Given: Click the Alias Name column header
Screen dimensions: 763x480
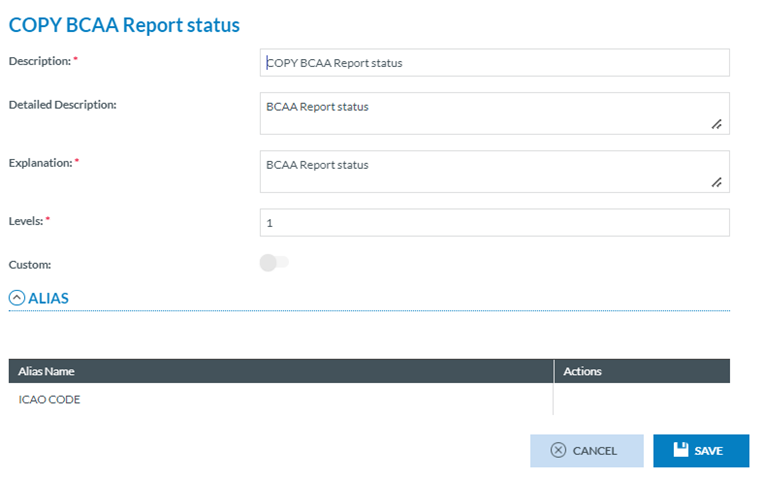Looking at the screenshot, I should (46, 371).
